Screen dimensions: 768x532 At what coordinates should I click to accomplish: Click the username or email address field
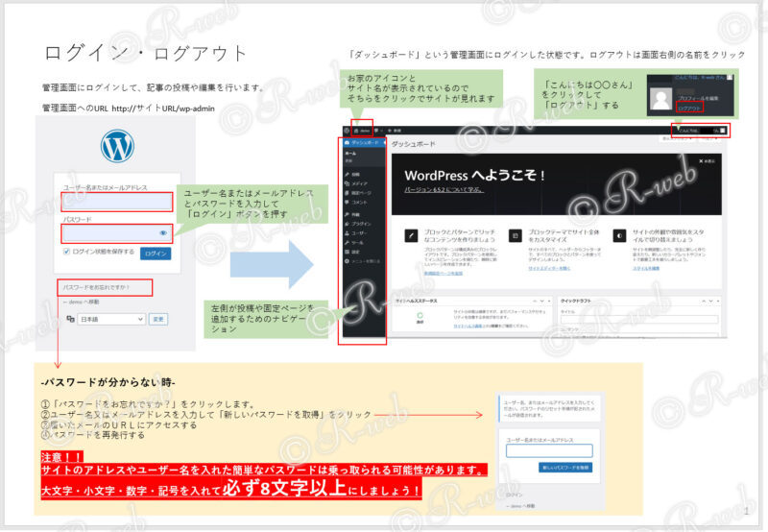pyautogui.click(x=117, y=202)
